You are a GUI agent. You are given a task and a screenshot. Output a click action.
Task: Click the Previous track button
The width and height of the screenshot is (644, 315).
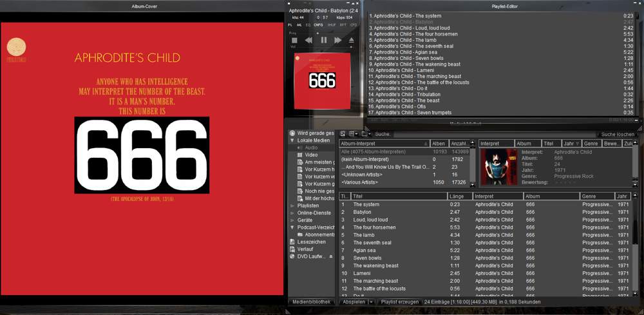coord(308,41)
